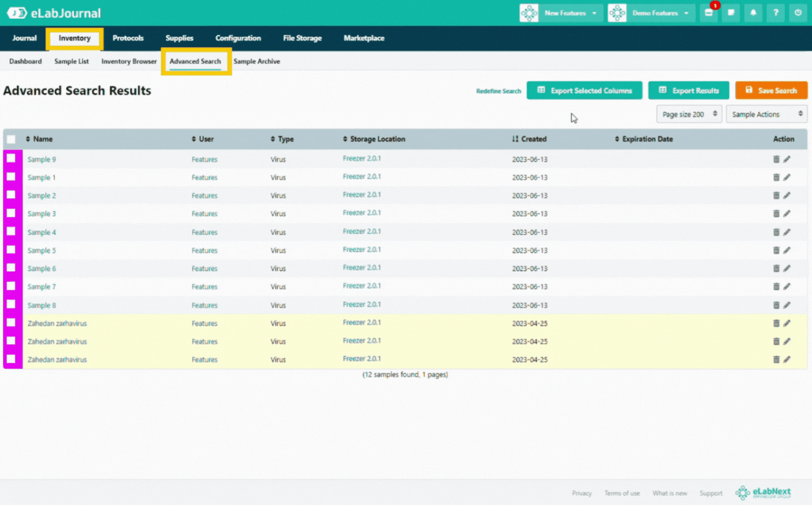This screenshot has width=812, height=505.
Task: Delete Sample 2 via the trash icon
Action: pyautogui.click(x=776, y=195)
